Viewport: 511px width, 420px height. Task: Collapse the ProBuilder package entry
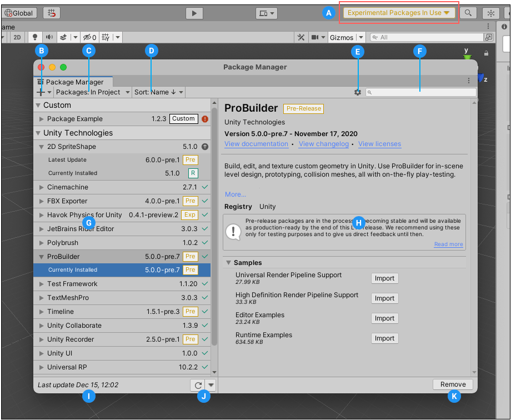(x=42, y=257)
